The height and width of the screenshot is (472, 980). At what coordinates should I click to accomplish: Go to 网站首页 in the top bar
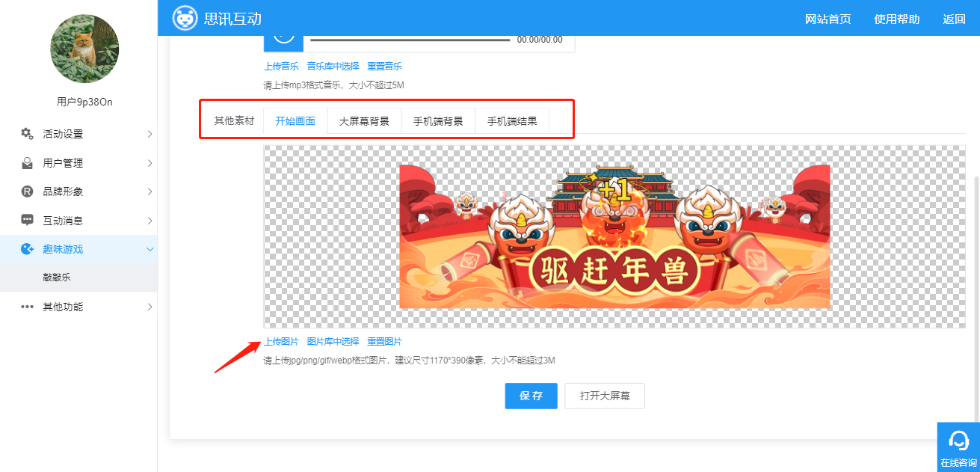tap(828, 19)
